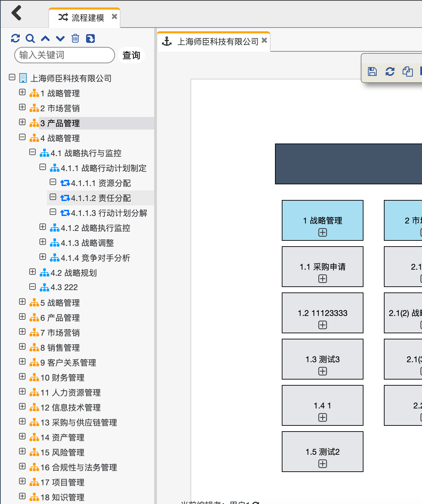Click the '查询' search button
This screenshot has height=504, width=422.
pos(131,55)
